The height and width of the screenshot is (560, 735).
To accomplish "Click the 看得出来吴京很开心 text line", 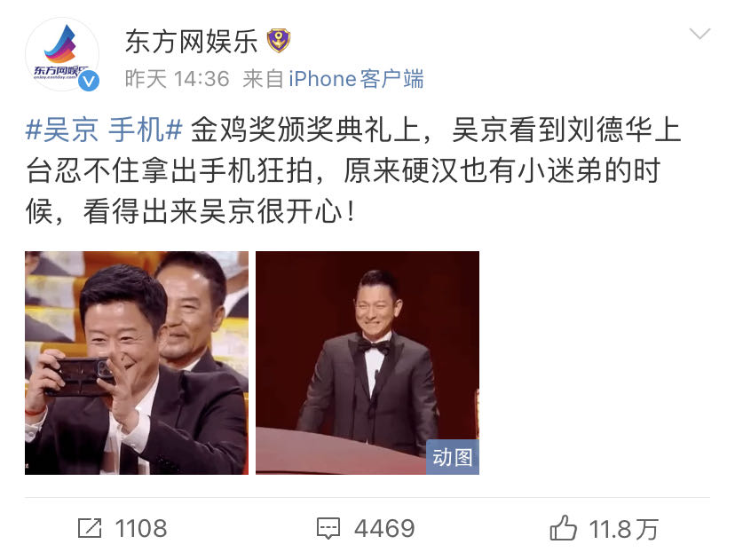I will (x=212, y=211).
